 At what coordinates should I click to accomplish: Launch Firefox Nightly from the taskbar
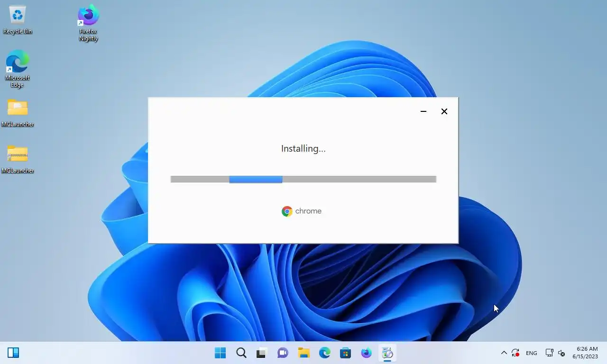click(366, 353)
